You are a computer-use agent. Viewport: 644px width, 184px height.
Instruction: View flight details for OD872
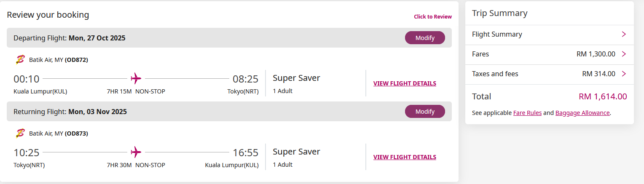(x=405, y=83)
